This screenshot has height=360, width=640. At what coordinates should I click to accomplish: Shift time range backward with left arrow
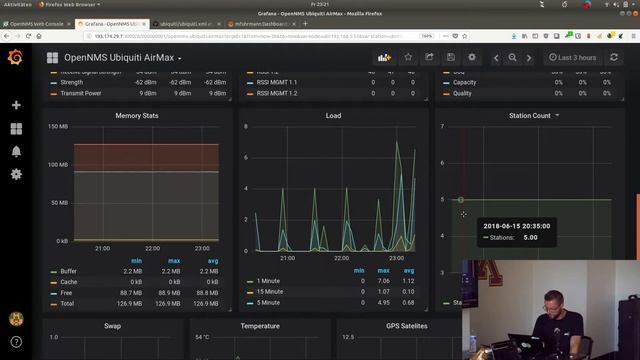496,58
